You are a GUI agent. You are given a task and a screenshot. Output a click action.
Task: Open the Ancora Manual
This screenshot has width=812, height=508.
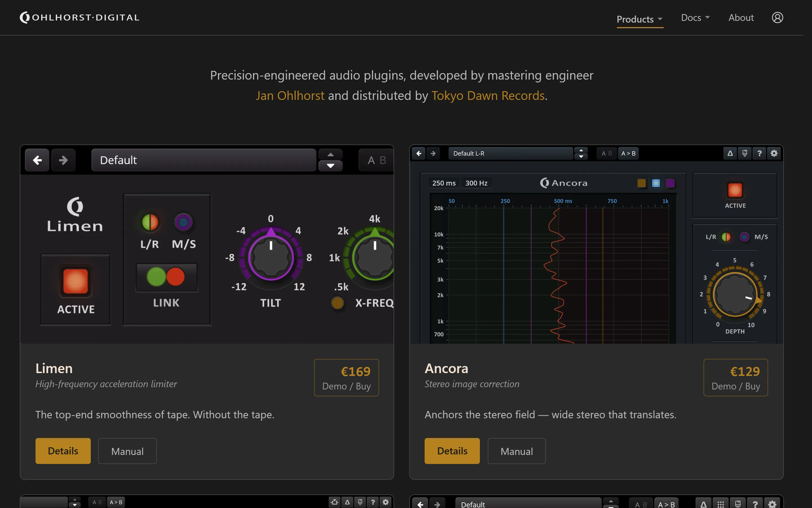pos(517,451)
